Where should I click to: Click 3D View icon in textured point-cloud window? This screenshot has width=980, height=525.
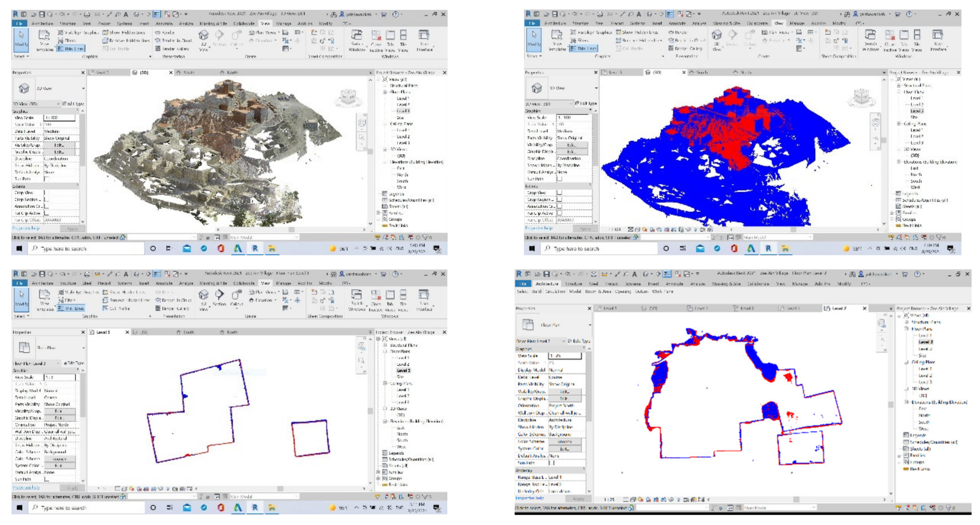203,35
